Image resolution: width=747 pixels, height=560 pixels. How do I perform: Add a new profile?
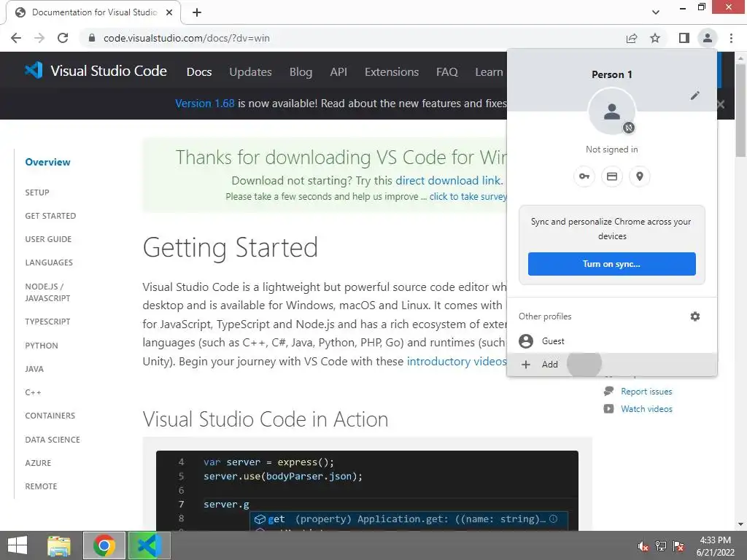(612, 365)
